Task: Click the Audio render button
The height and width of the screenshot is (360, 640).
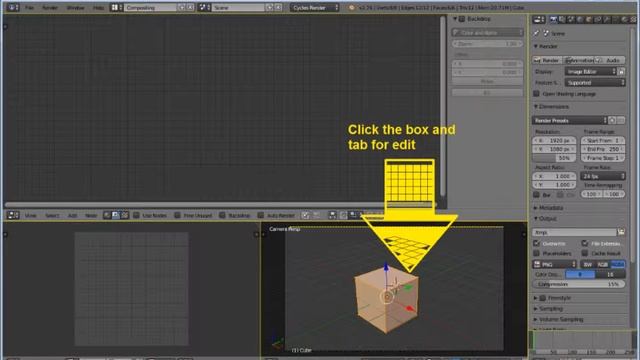Action: [610, 60]
